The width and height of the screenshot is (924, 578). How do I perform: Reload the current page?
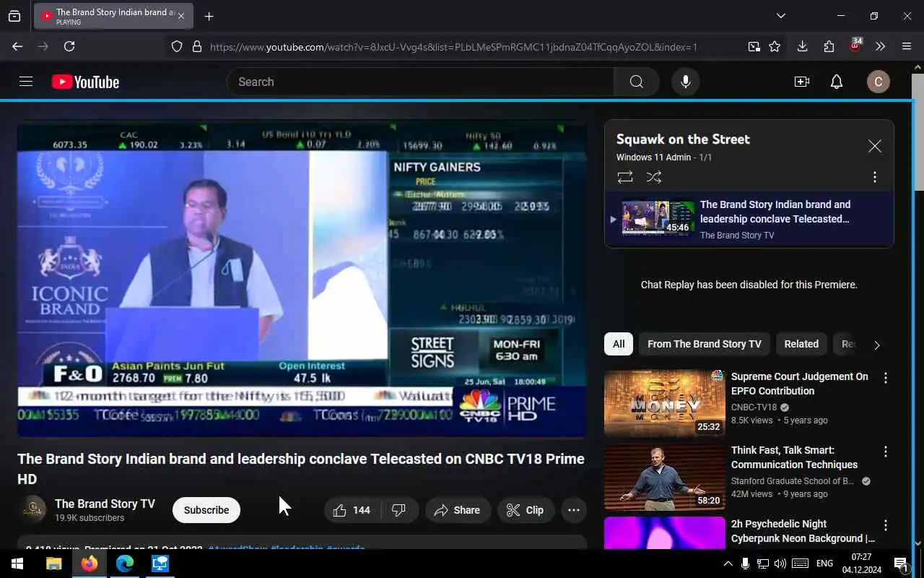[69, 46]
